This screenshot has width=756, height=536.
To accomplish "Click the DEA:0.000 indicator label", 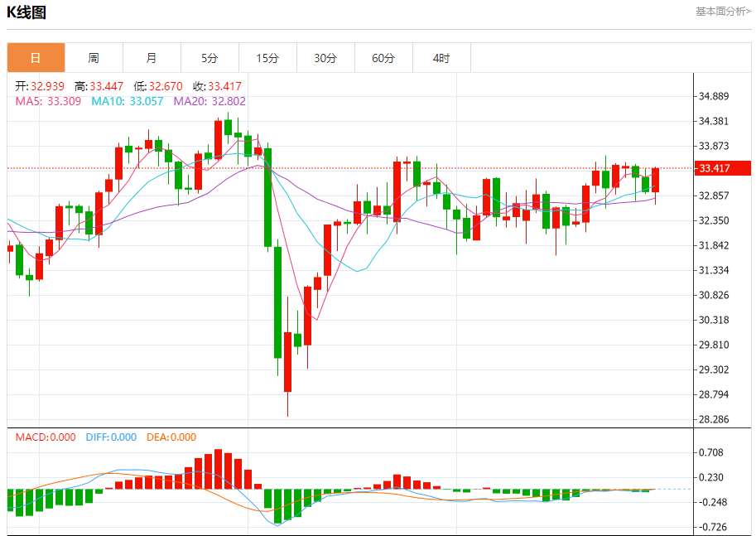I will click(x=171, y=437).
